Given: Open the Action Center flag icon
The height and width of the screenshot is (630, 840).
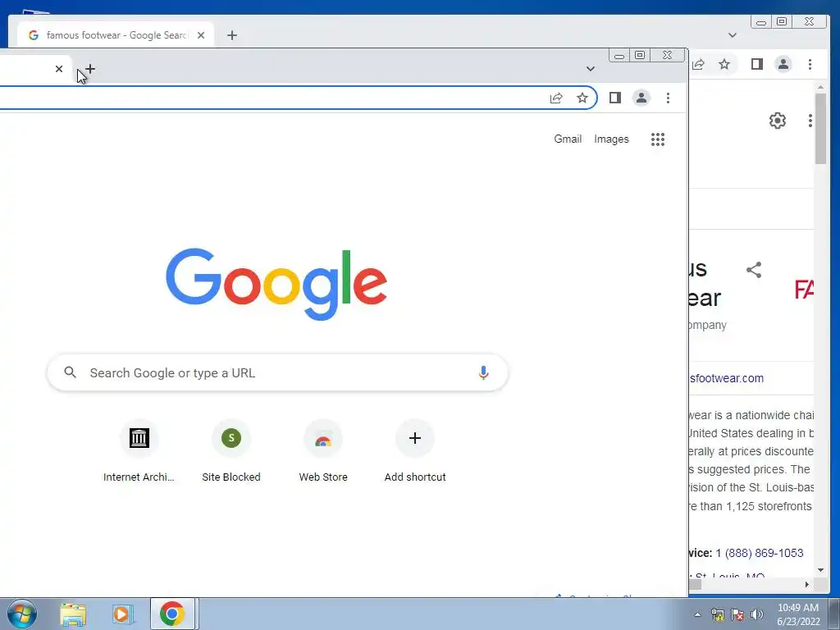Looking at the screenshot, I should 737,614.
